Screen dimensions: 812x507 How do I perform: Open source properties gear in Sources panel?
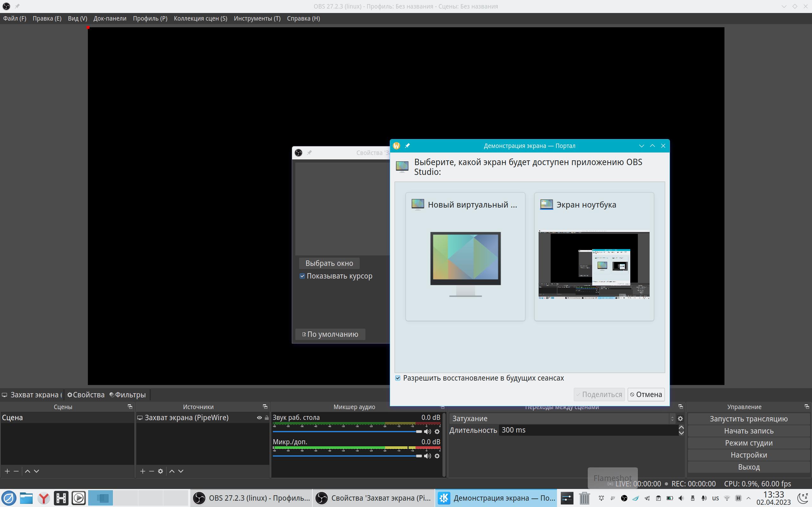click(x=160, y=471)
